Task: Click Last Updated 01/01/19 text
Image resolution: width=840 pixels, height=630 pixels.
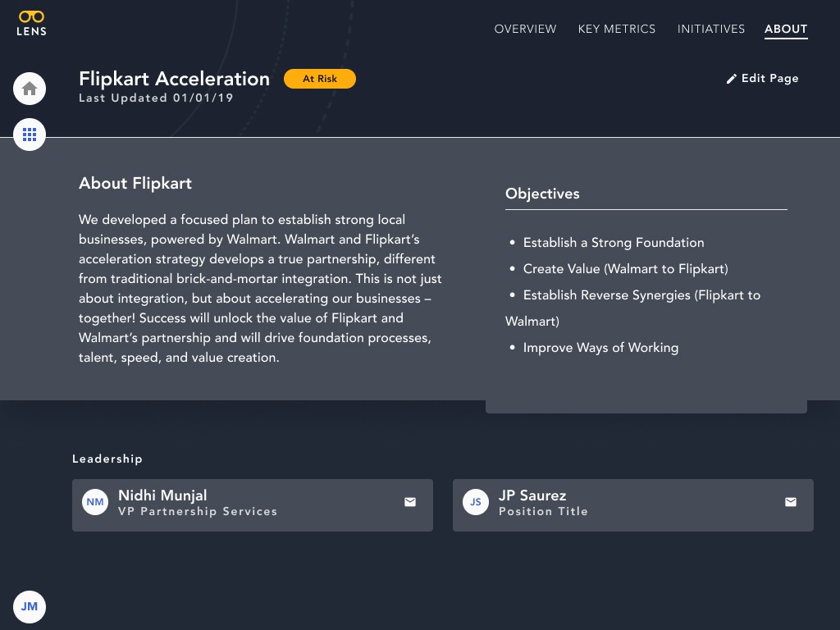Action: coord(156,98)
